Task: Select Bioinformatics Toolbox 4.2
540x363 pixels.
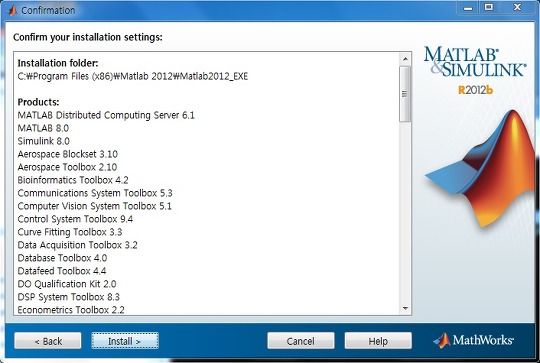Action: pos(73,180)
